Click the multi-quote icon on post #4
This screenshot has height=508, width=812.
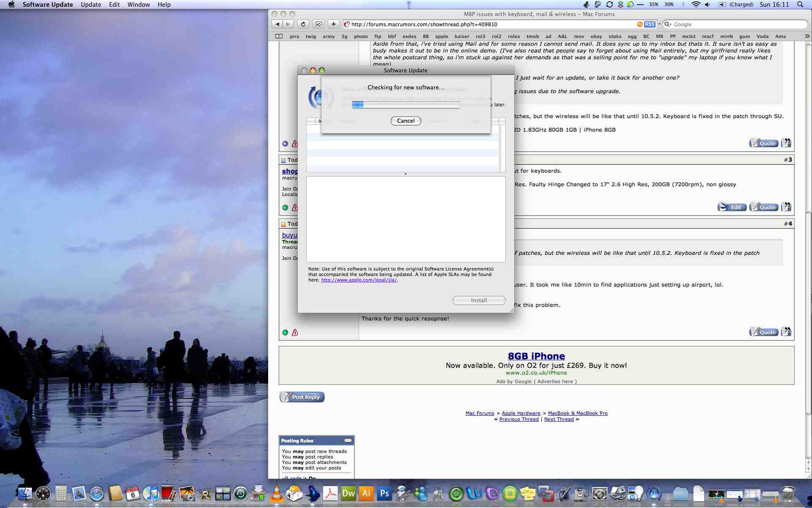(x=786, y=332)
